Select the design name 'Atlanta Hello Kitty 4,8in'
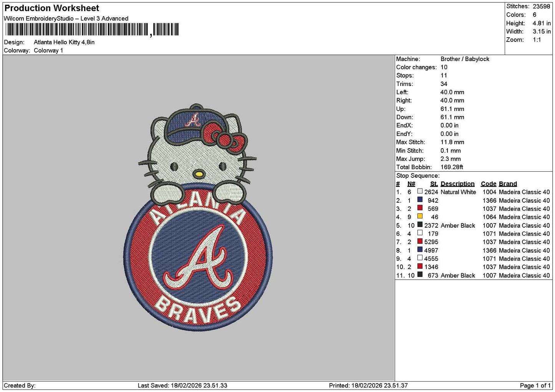Screen dimensions: 555x392 point(64,42)
